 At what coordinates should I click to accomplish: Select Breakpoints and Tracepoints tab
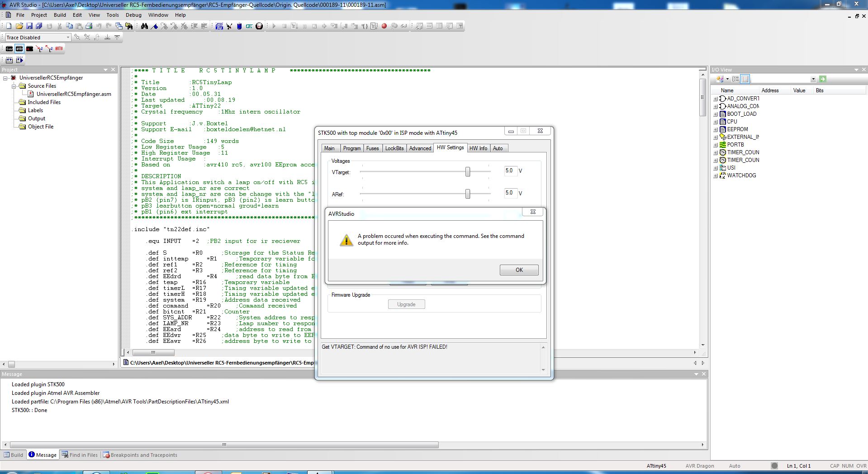click(x=140, y=455)
